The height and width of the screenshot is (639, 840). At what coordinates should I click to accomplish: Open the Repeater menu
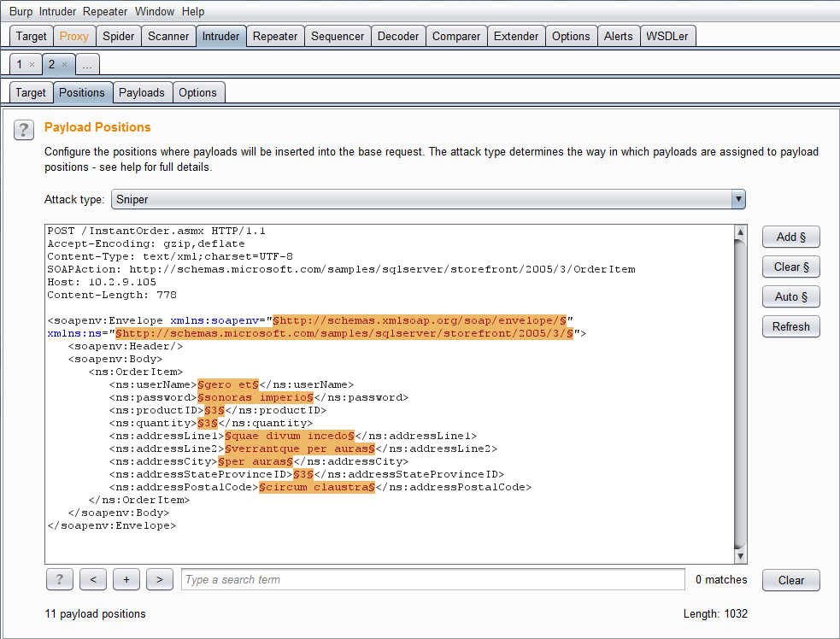[105, 11]
